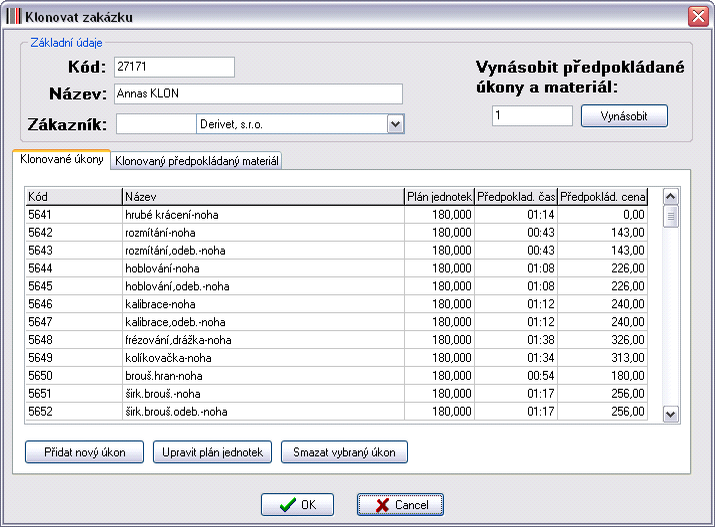Click the Cancel button

coord(400,505)
